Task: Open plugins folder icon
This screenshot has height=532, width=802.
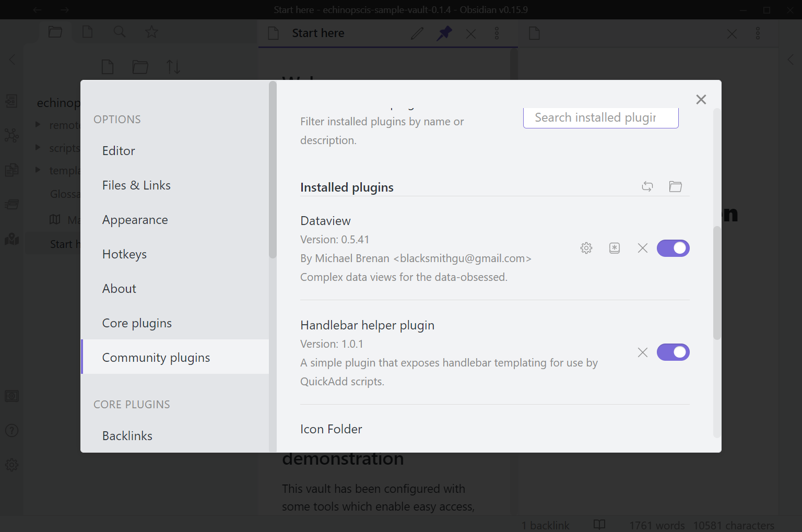Action: click(676, 186)
